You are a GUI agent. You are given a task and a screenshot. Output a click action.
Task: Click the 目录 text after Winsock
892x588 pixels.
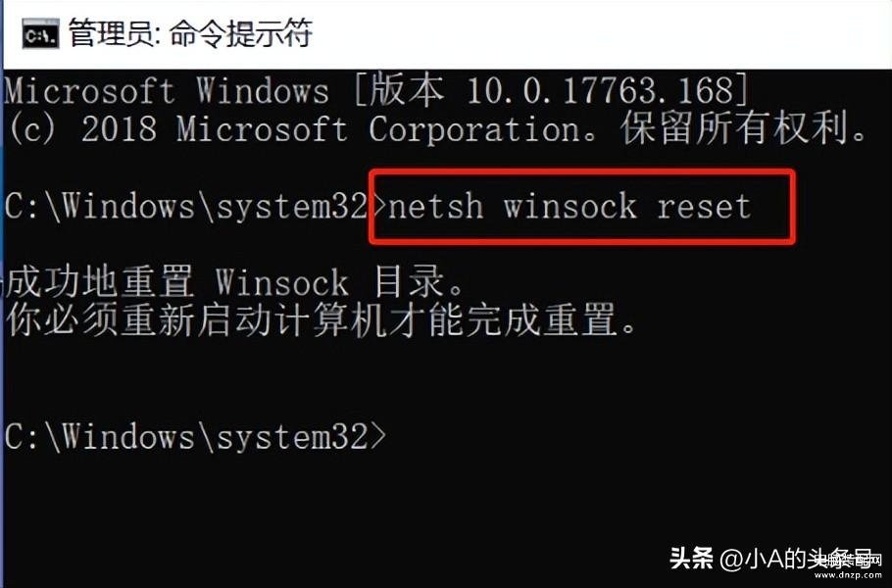coord(409,281)
